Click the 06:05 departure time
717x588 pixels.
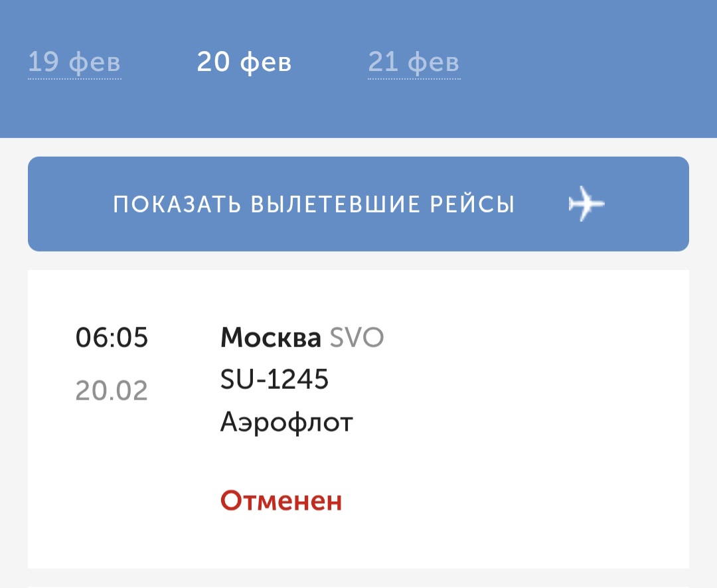(x=112, y=338)
